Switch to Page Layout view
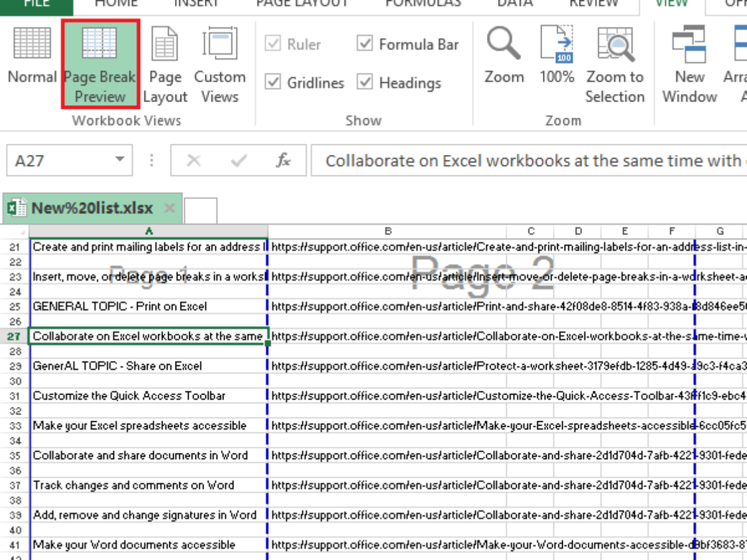This screenshot has width=747, height=560. (x=165, y=65)
